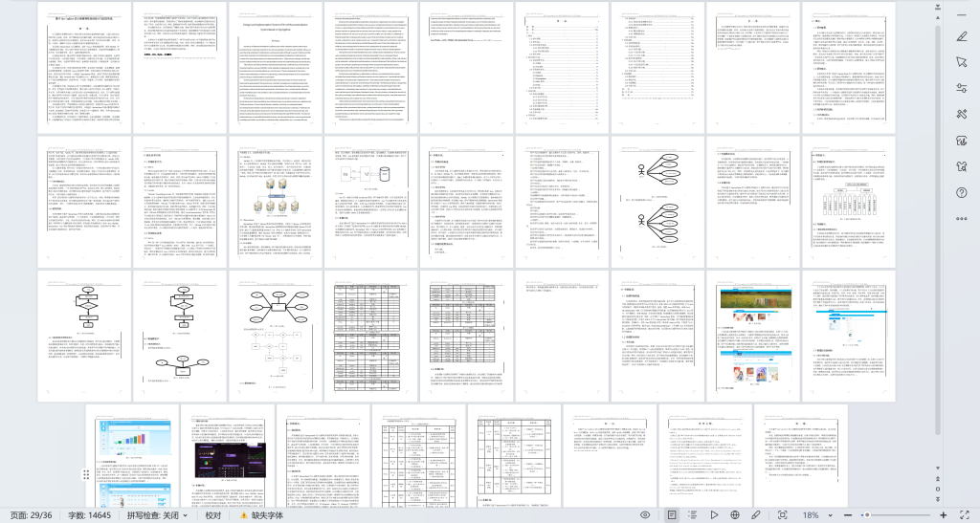The height and width of the screenshot is (523, 980).
Task: Open the more options ellipsis in sidebar
Action: pos(961,218)
